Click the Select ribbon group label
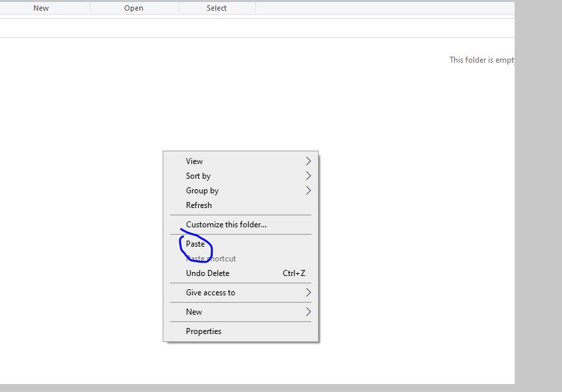 (x=217, y=8)
